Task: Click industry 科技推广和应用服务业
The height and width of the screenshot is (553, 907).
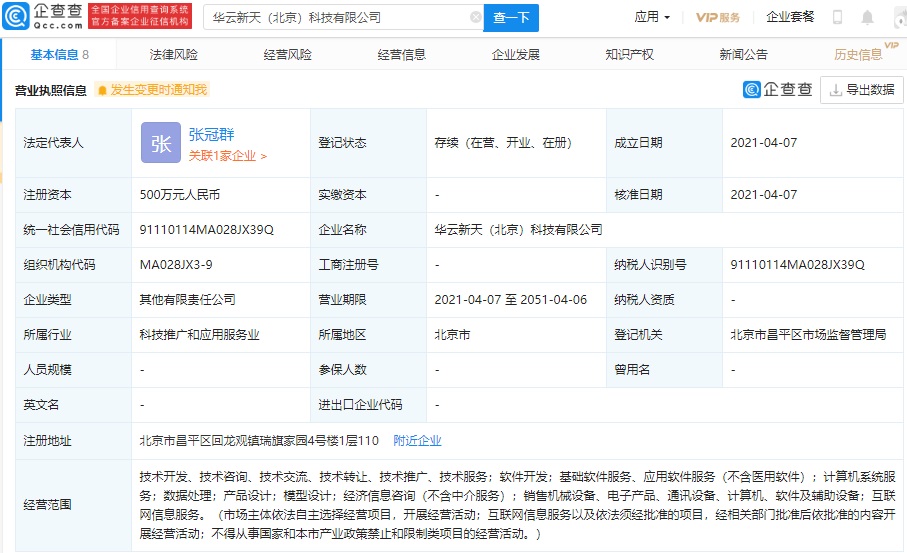Action: 200,334
